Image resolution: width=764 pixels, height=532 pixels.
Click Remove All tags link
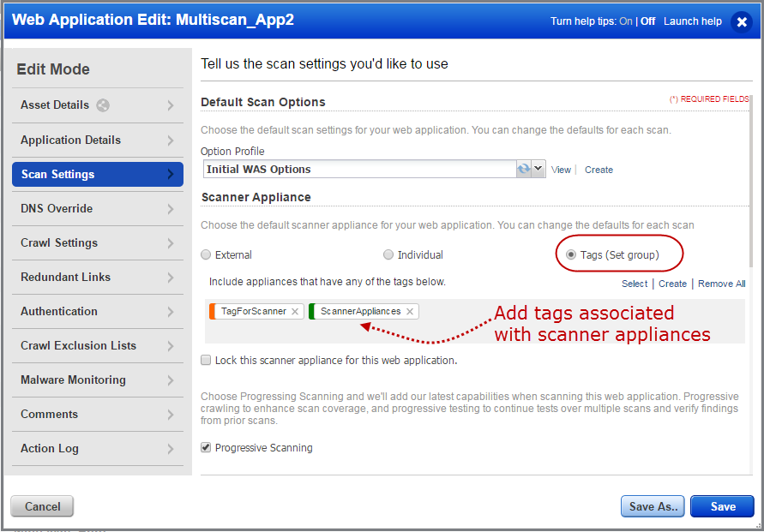(x=722, y=284)
